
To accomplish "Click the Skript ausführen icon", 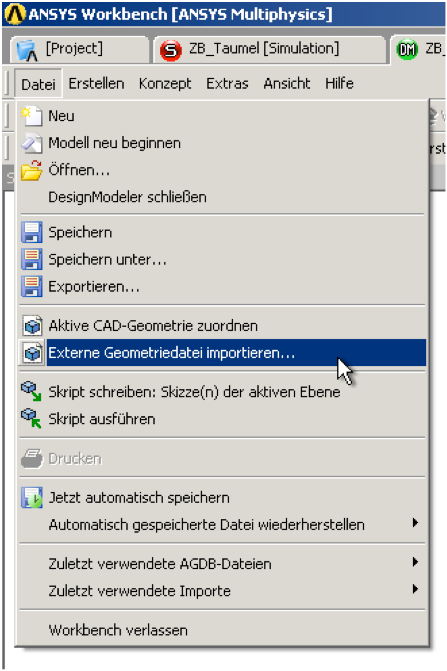I will [32, 419].
